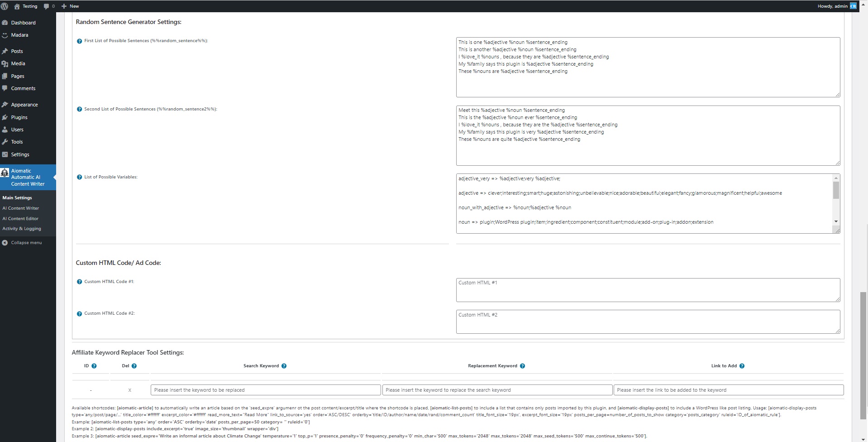Click the 'Affiliate Keyword Replacer Tool Settings:' heading
The width and height of the screenshot is (868, 442).
128,352
